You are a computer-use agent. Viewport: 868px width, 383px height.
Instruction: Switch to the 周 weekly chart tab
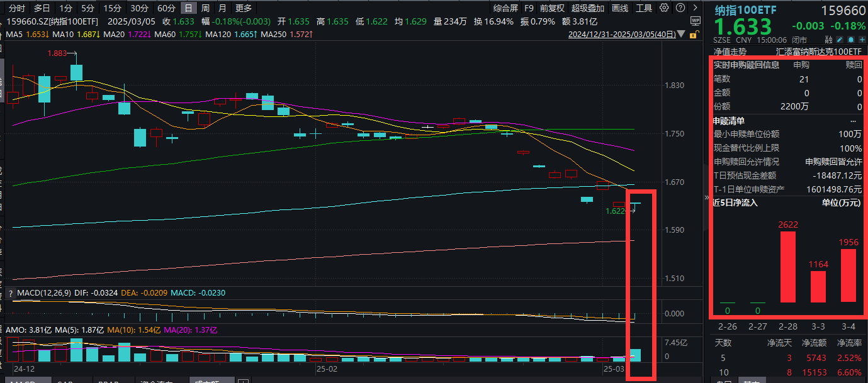click(x=205, y=8)
